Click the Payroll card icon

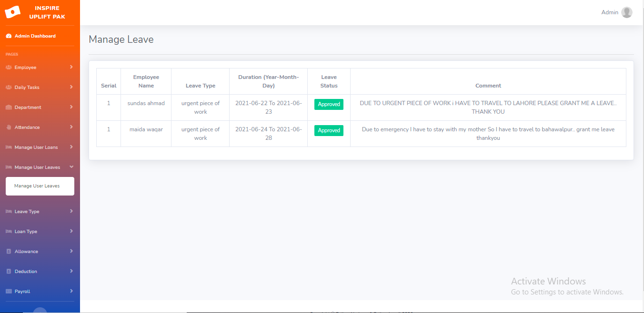[9, 292]
